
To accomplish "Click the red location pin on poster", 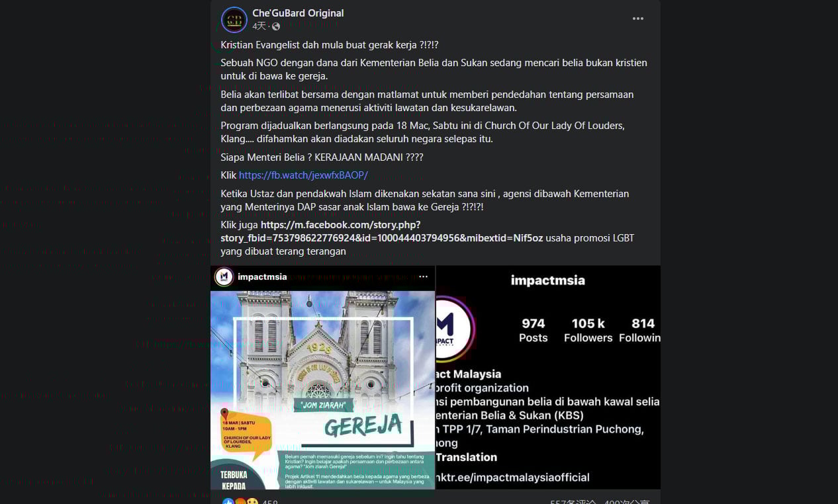I will [x=225, y=415].
